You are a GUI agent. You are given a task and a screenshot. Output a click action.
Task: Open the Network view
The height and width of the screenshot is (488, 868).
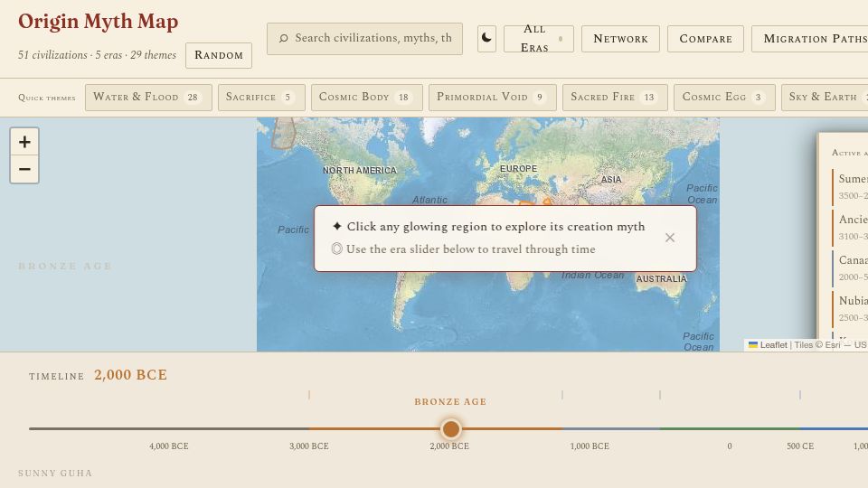[620, 39]
